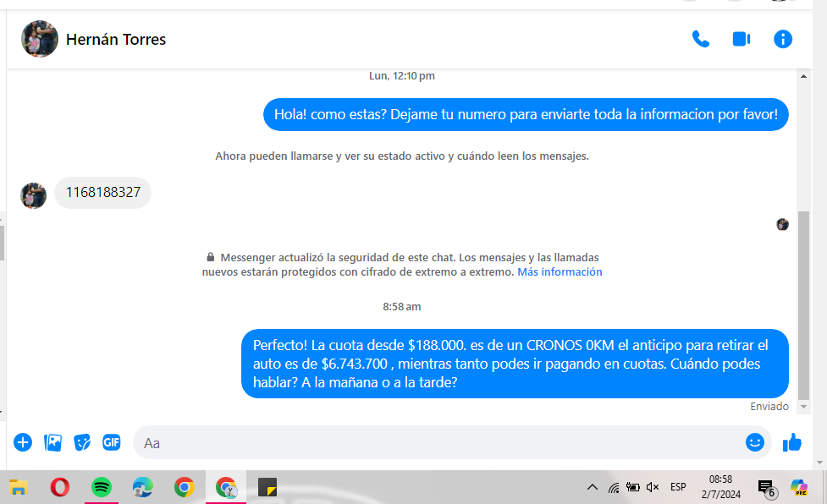Open the GIF picker
Image resolution: width=827 pixels, height=504 pixels.
(x=111, y=442)
